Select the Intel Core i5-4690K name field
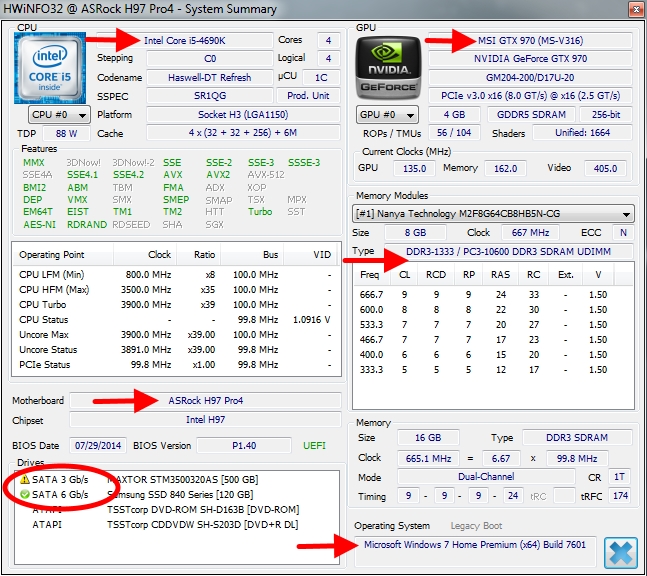Image resolution: width=647 pixels, height=576 pixels. coord(184,40)
